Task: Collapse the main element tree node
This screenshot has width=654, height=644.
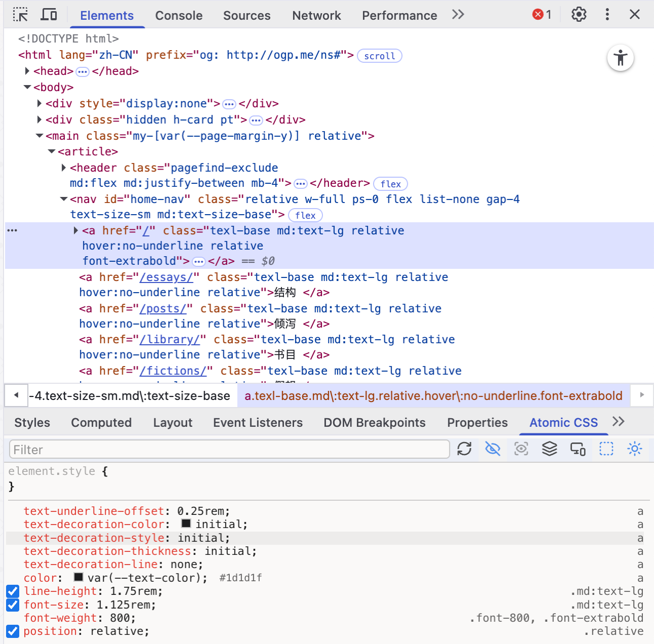Action: (39, 136)
